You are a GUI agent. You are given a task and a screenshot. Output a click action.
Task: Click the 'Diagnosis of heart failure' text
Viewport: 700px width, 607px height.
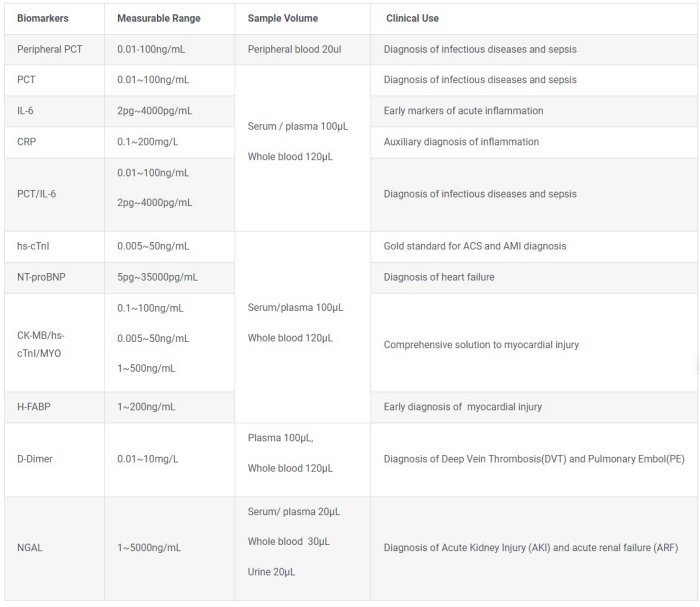pos(439,277)
